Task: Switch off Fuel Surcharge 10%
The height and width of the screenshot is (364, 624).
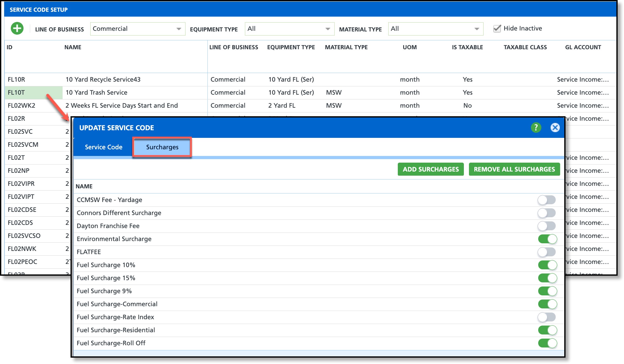Action: click(x=547, y=265)
